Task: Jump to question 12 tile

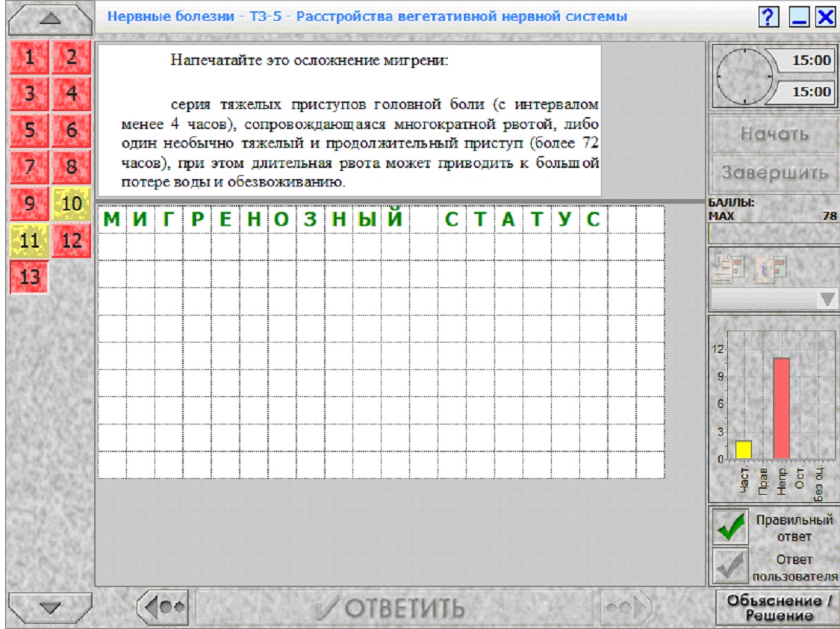Action: tap(71, 240)
